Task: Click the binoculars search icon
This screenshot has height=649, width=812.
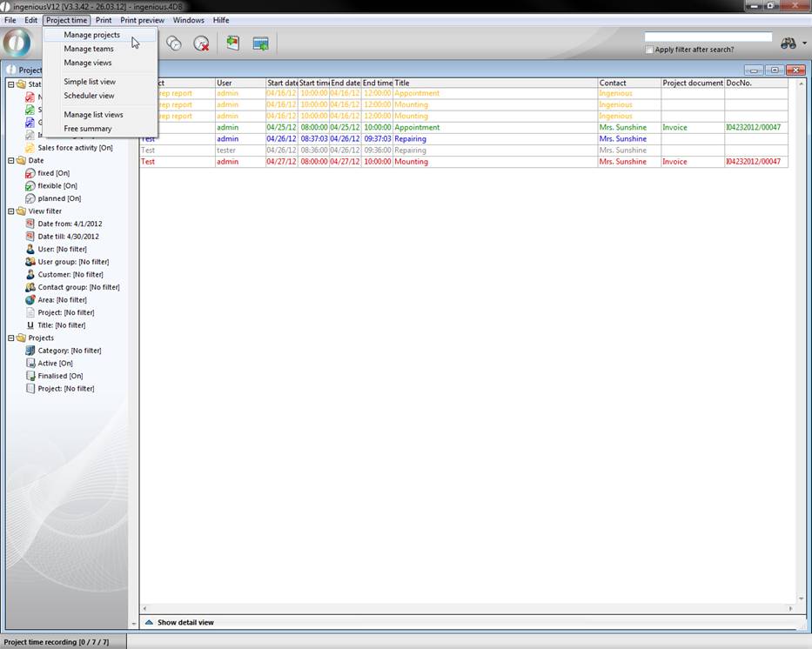Action: [x=789, y=43]
